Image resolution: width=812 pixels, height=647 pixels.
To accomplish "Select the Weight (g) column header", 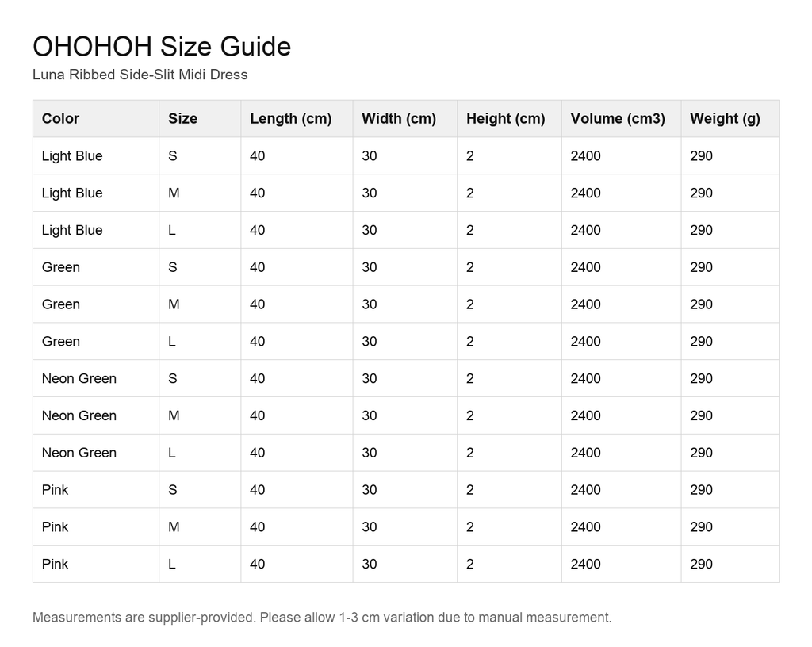I will (x=730, y=118).
